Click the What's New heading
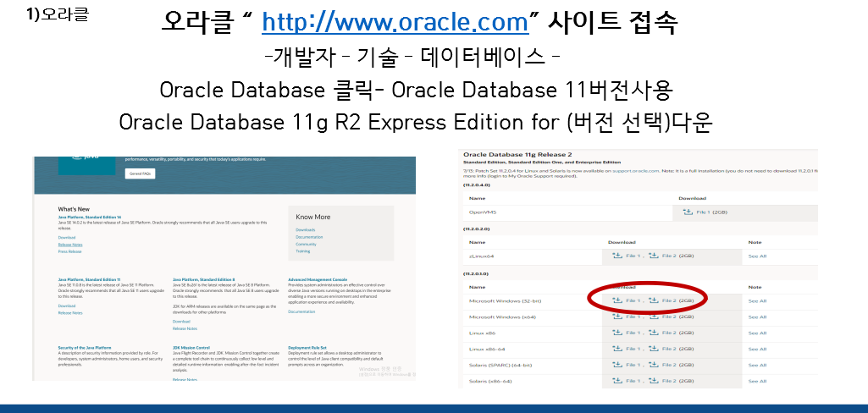Screen dimensions: 868x413 (x=74, y=210)
